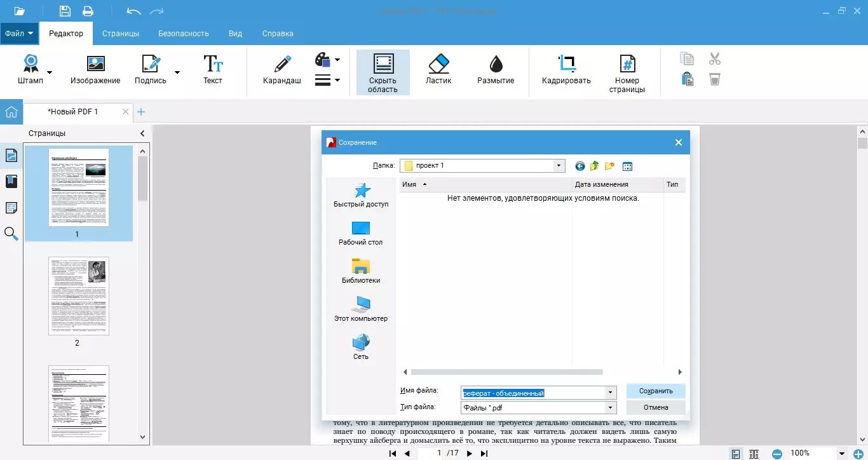
Task: Create new folder in dialog
Action: (610, 166)
